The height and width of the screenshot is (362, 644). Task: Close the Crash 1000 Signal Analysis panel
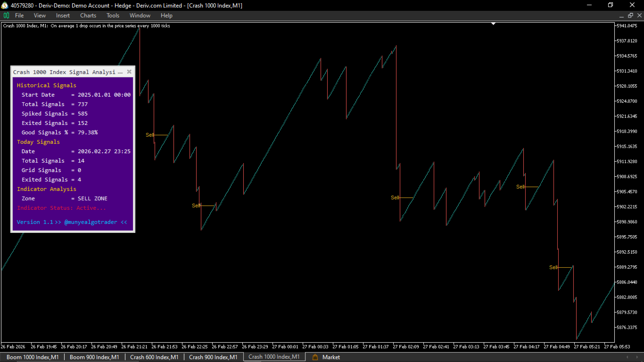tap(129, 72)
